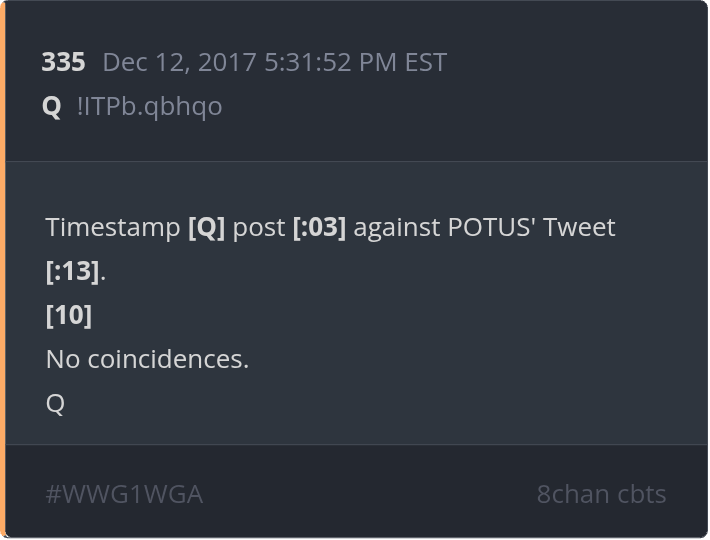Click the bold [Q] marker

pyautogui.click(x=206, y=227)
